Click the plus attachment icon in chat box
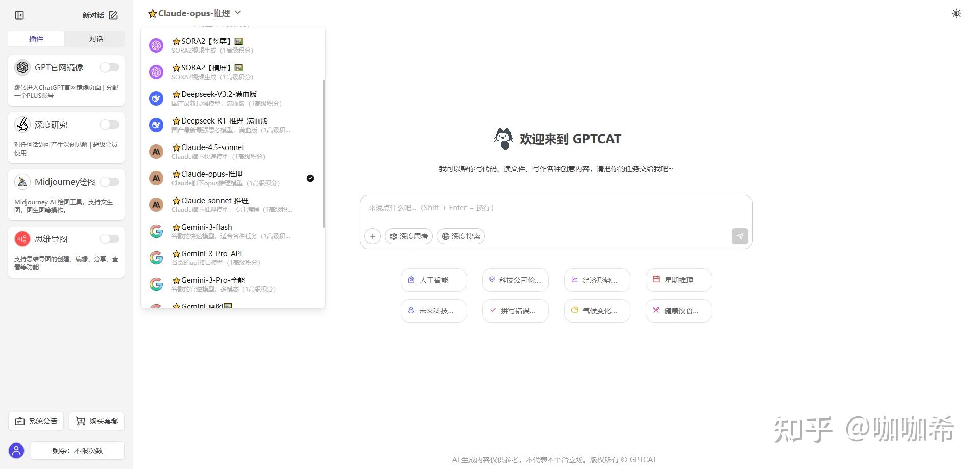The height and width of the screenshot is (469, 980). tap(373, 236)
